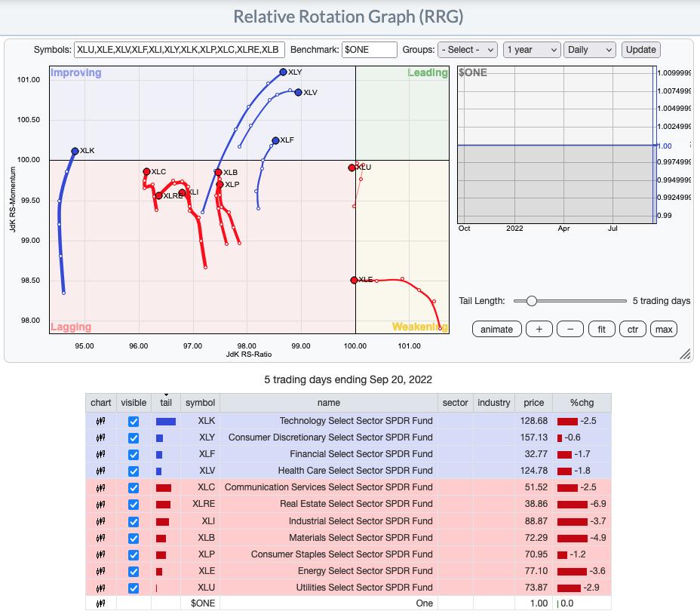
Task: Sort table by visible column
Action: [x=134, y=403]
